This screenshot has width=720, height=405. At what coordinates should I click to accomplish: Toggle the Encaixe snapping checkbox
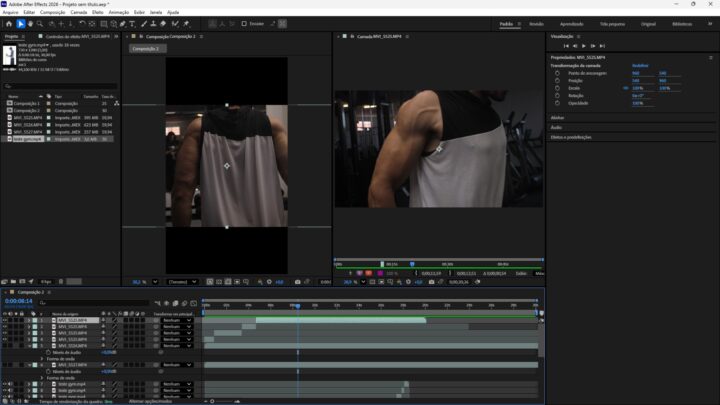click(244, 23)
